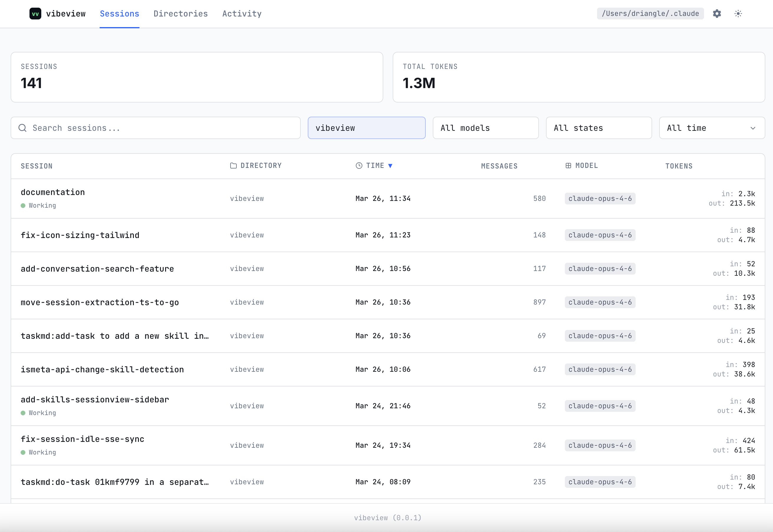Open the settings gear icon
This screenshot has width=773, height=532.
point(717,14)
